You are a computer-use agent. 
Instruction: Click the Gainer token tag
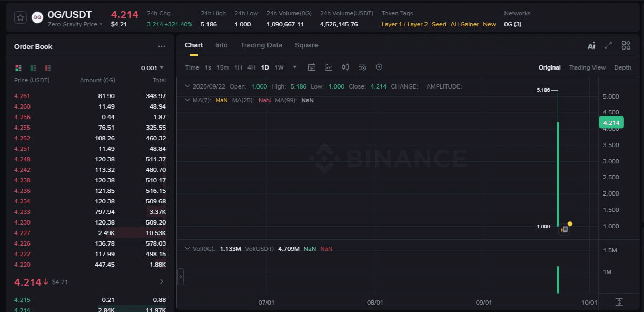(x=470, y=24)
